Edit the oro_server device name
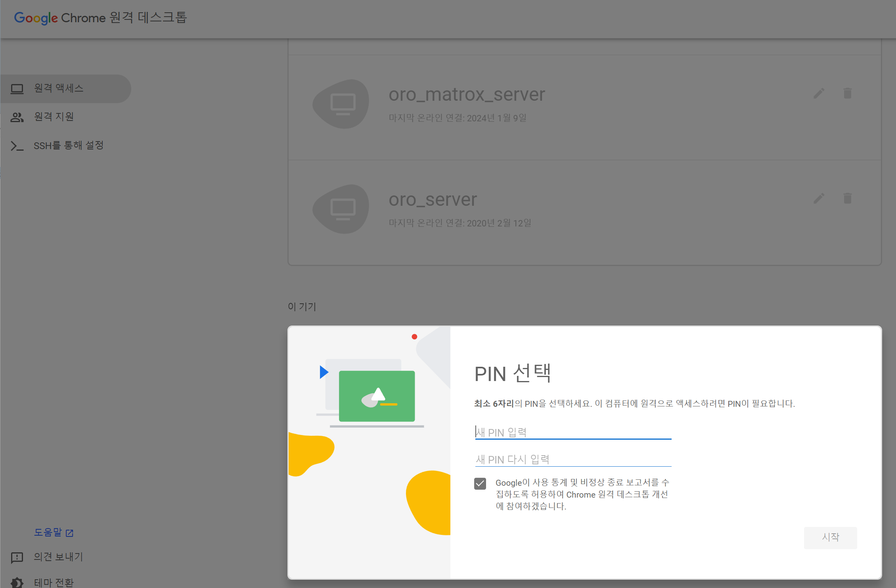 point(819,199)
